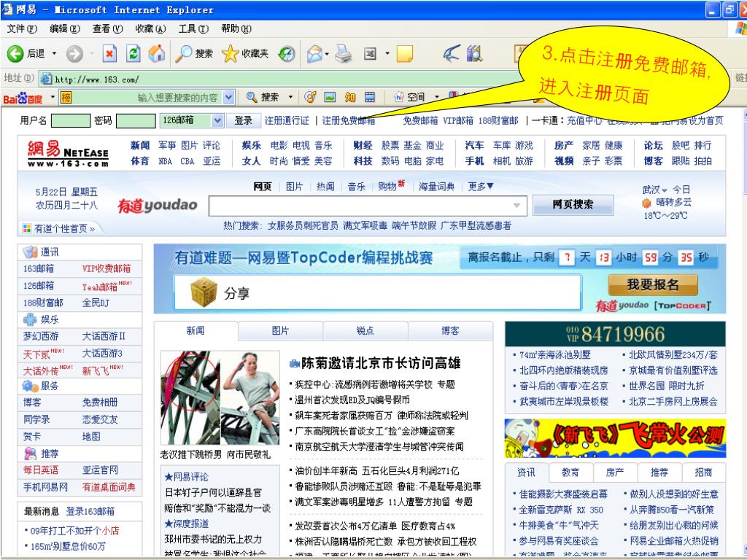Open the 帮助(H) menu
Image resolution: width=747 pixels, height=560 pixels.
click(236, 29)
